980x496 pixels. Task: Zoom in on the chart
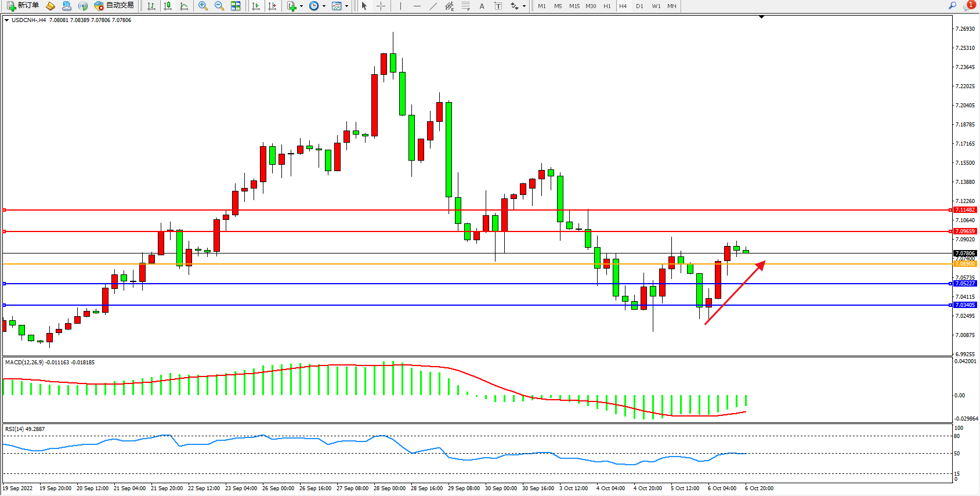pos(203,6)
